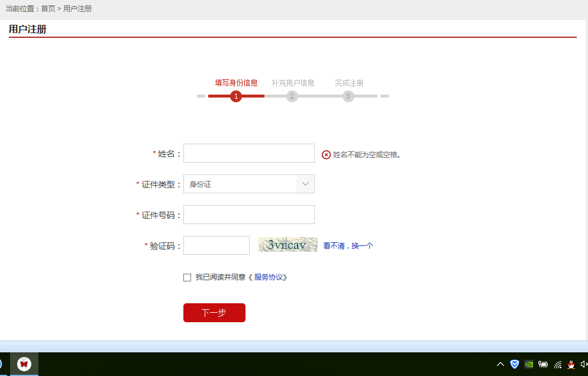Open QQ via the penguin tray icon
This screenshot has width=588, height=376.
[x=571, y=364]
